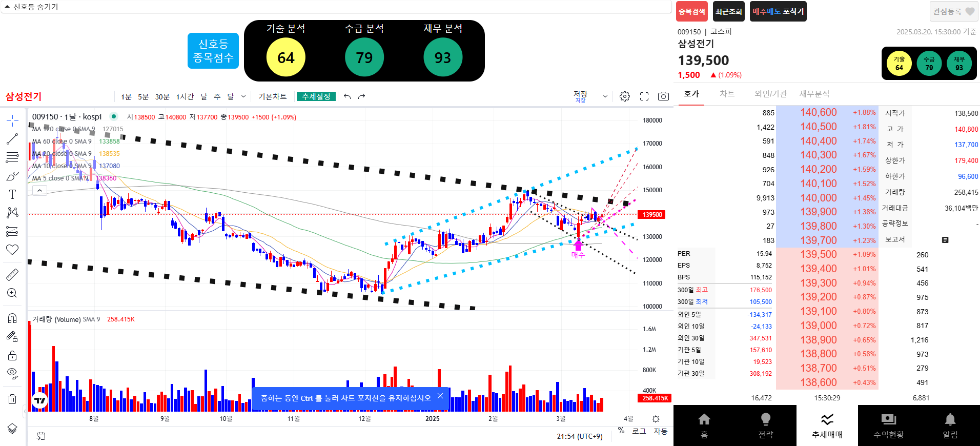Image resolution: width=980 pixels, height=446 pixels.
Task: Click the 종목검색 button
Action: (x=692, y=11)
